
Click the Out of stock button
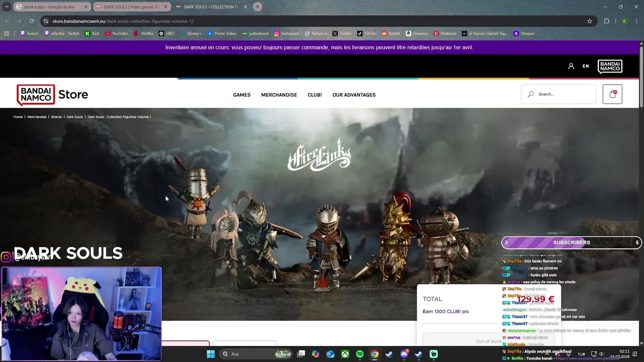[489, 341]
